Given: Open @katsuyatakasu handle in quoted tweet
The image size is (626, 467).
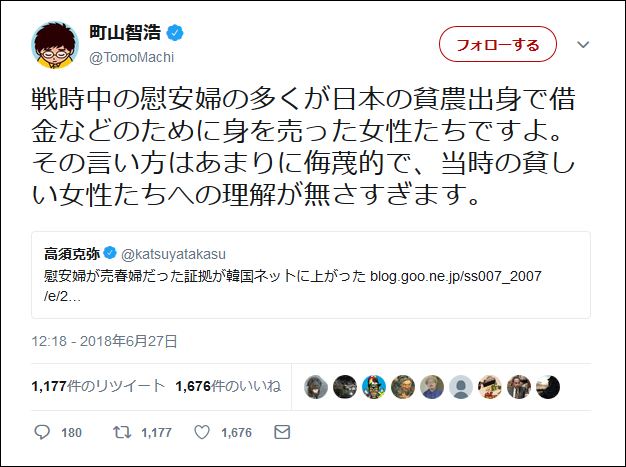Looking at the screenshot, I should click(173, 254).
